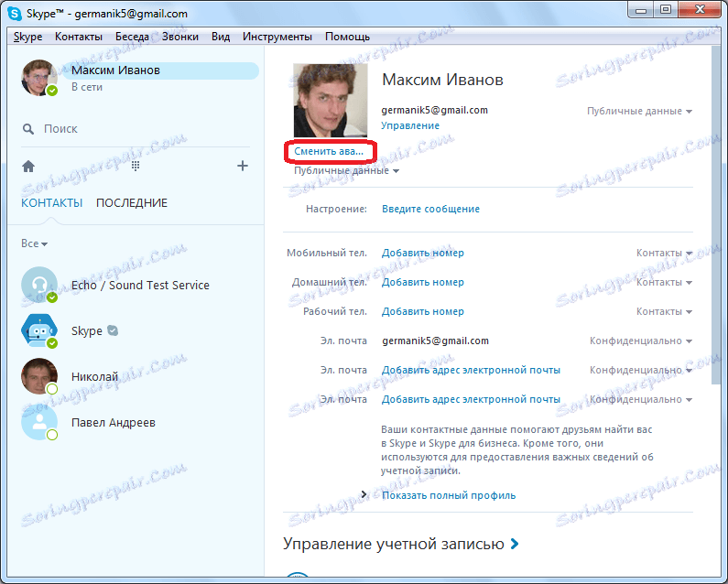The height and width of the screenshot is (584, 728).
Task: Click the search magnifier icon
Action: 28,129
